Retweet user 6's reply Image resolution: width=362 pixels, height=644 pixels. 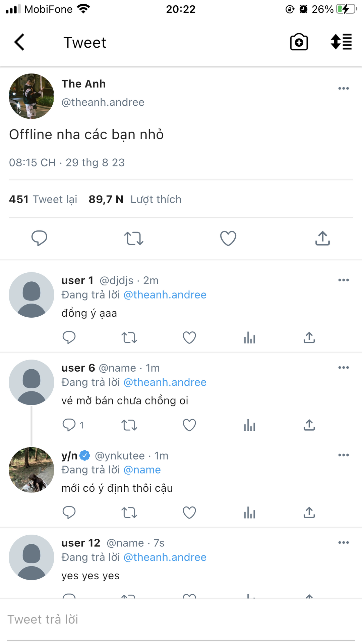tap(129, 425)
